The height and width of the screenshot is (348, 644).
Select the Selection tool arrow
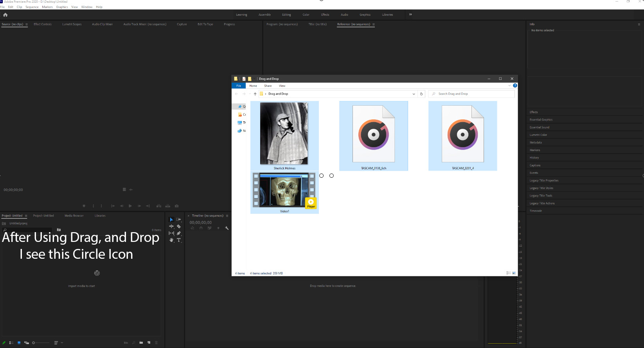[x=171, y=220]
